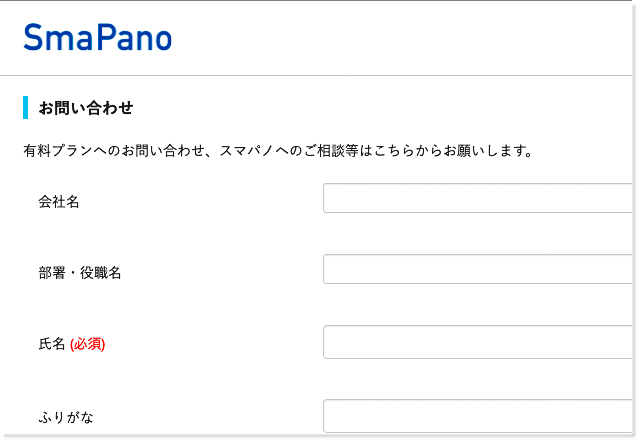Focus the 会社名 text field

478,198
